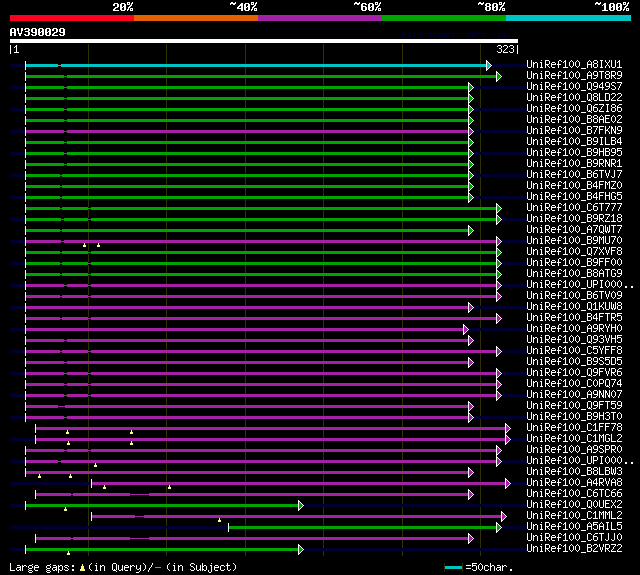The image size is (640, 575).
Task: Click the white query sequence bar
Action: pos(264,41)
